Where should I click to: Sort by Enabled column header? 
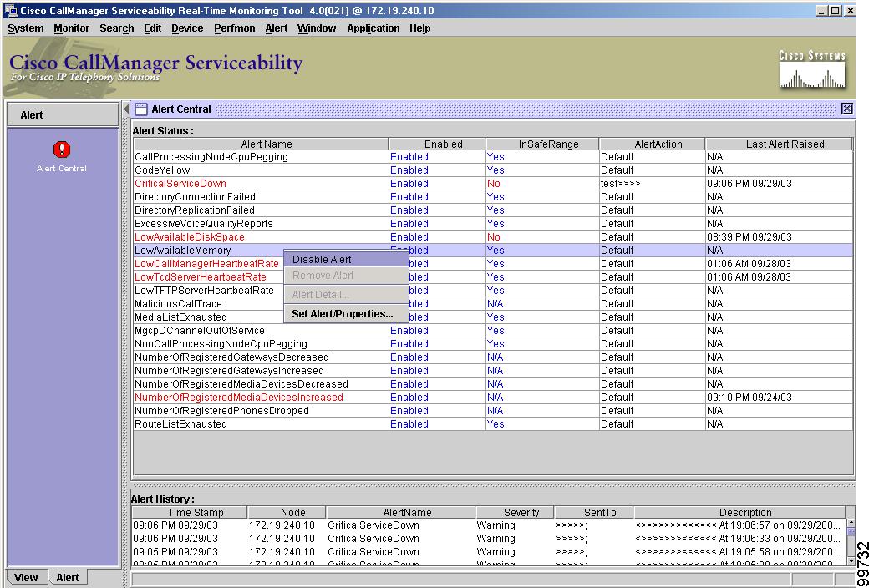[437, 144]
